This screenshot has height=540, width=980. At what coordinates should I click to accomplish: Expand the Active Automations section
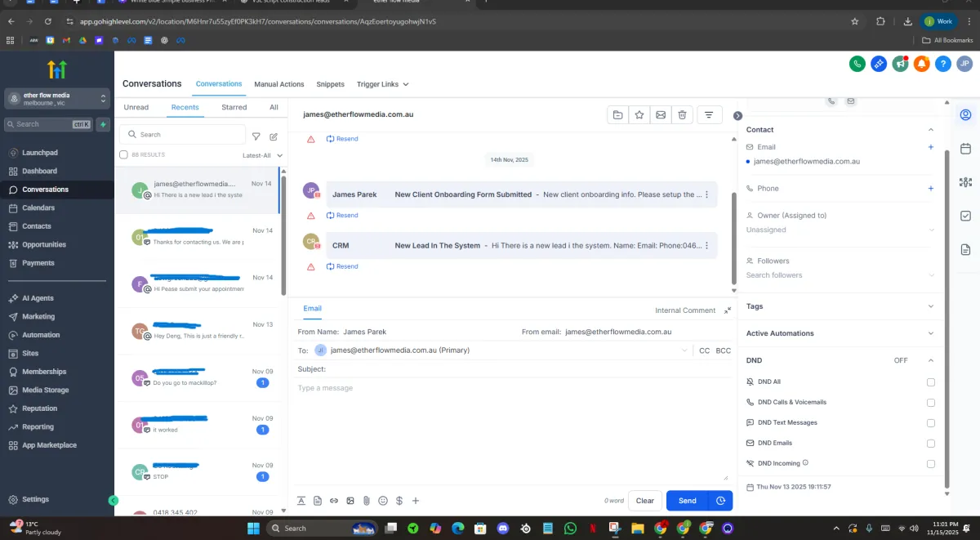930,333
